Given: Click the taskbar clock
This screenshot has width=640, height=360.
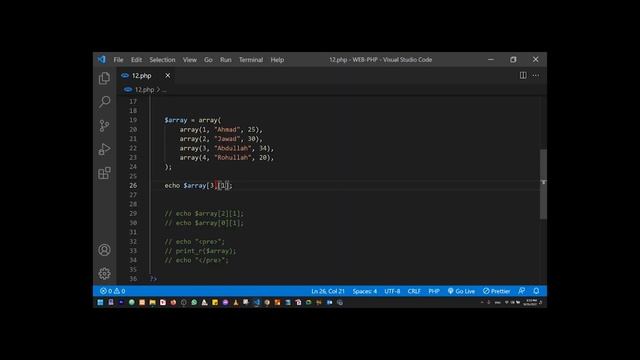Looking at the screenshot, I should click(x=531, y=302).
